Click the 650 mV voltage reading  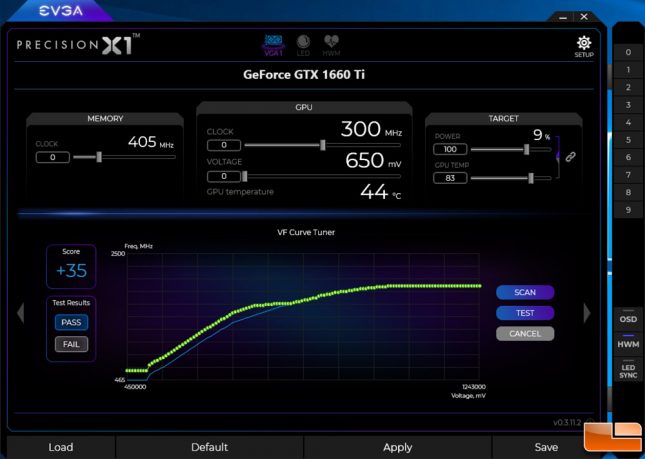pyautogui.click(x=373, y=160)
